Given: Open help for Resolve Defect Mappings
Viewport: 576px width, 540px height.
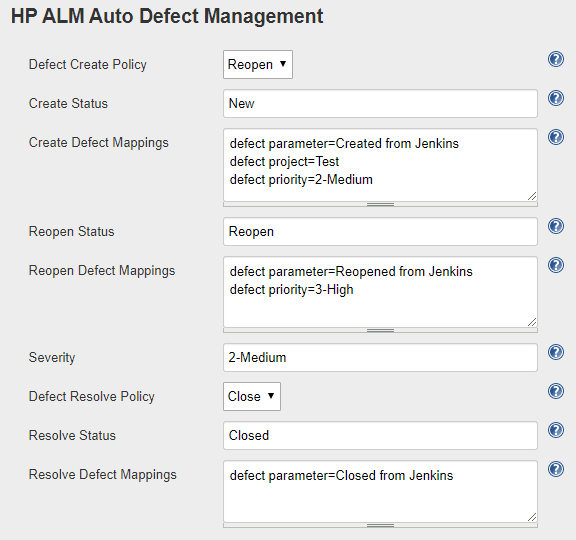Looking at the screenshot, I should [x=556, y=469].
